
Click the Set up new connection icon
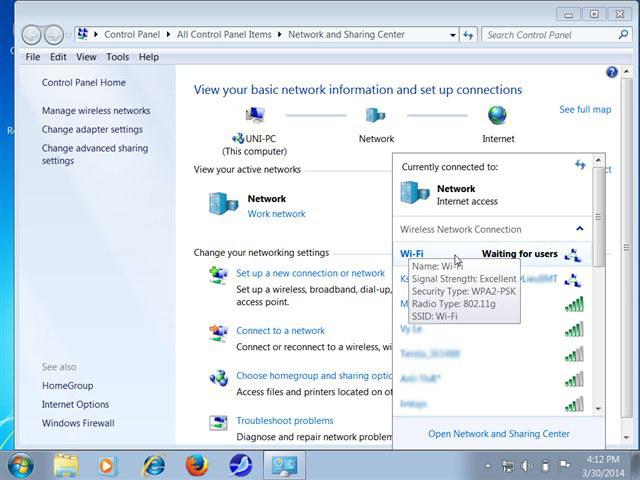[218, 275]
